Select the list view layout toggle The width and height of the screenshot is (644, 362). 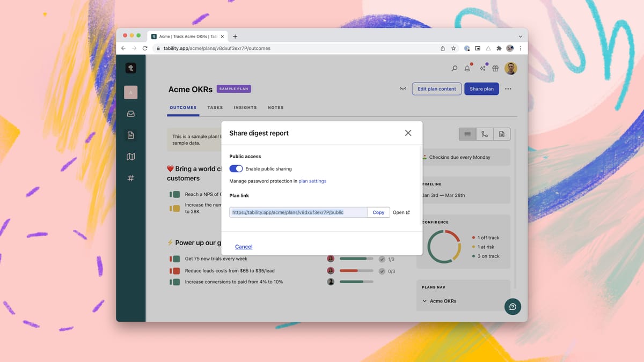(x=467, y=134)
